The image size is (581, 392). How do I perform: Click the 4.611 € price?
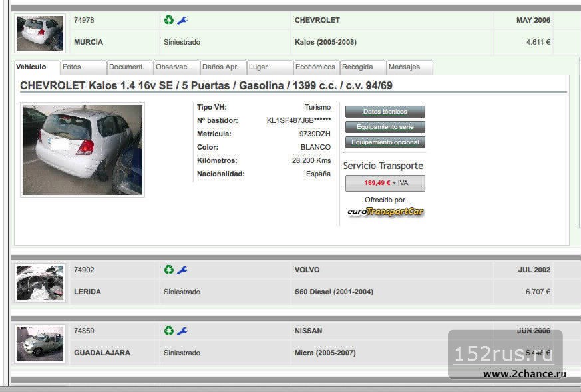pos(538,42)
